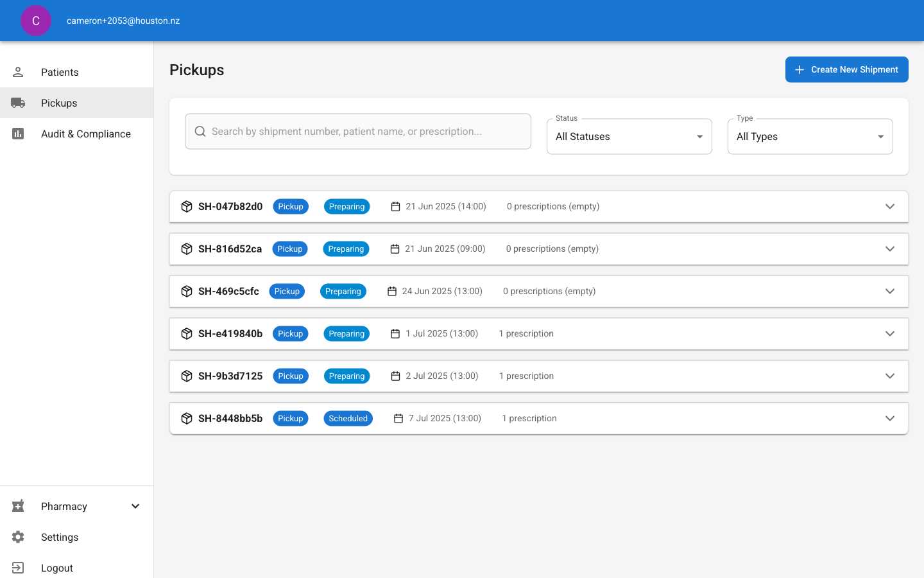Click shipment number SH-8448bb5b

coord(230,418)
